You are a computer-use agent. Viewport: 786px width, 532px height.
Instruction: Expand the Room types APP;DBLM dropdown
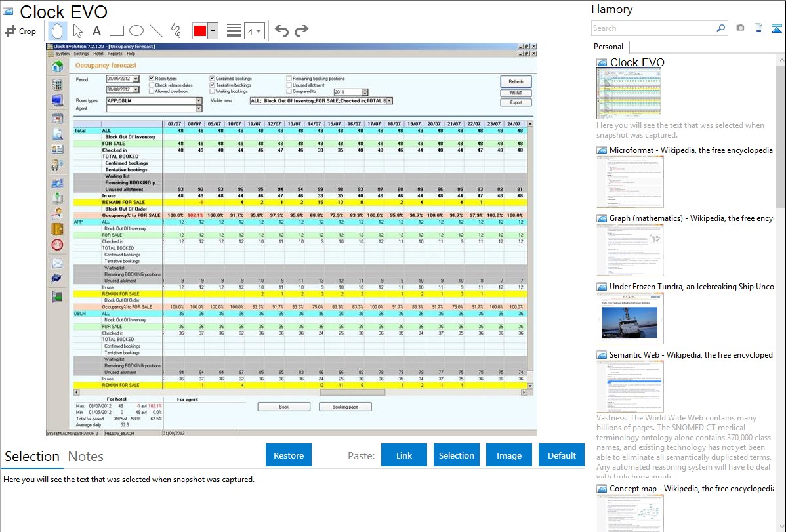pos(199,101)
